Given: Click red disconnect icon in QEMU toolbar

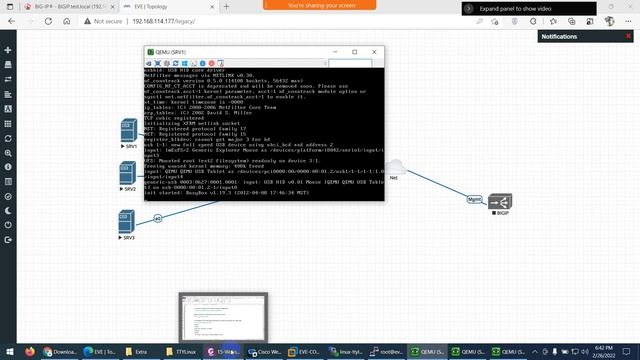Looking at the screenshot, I should tap(211, 63).
